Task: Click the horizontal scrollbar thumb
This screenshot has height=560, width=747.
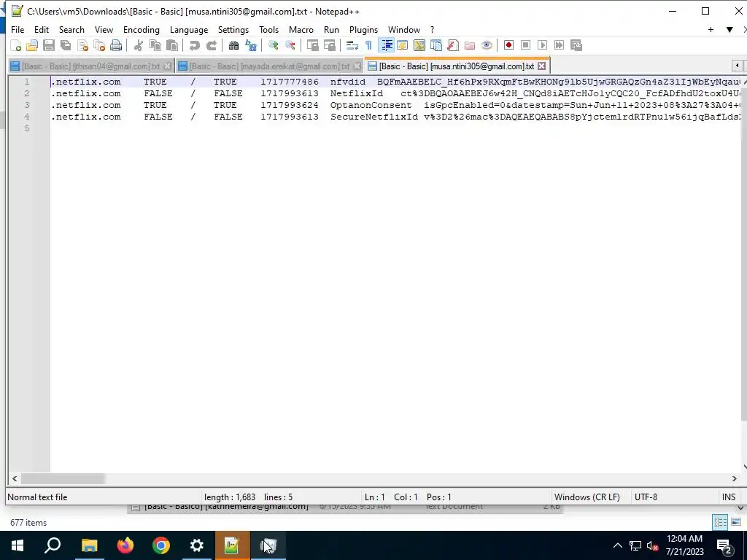Action: click(x=63, y=478)
